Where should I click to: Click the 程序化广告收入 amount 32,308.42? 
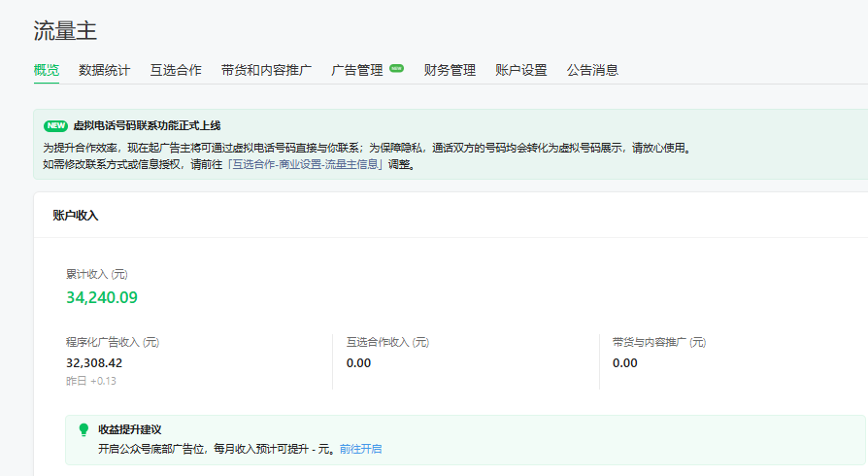coord(94,362)
